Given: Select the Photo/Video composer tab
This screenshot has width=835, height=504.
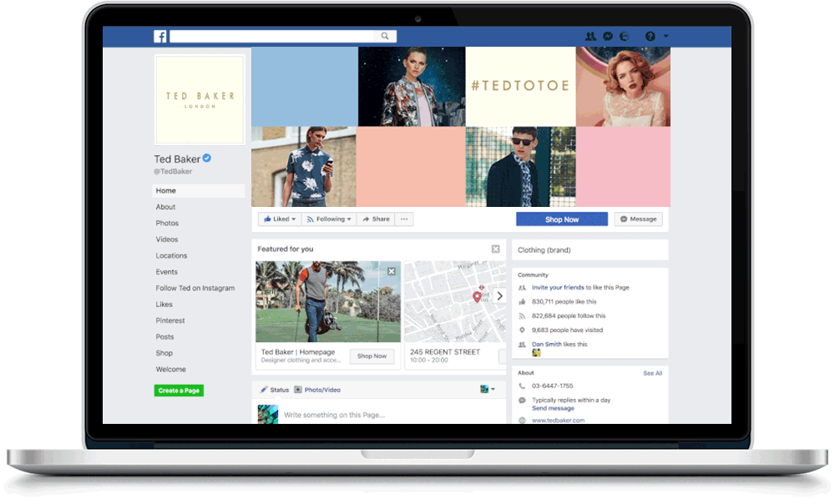Looking at the screenshot, I should tap(317, 391).
